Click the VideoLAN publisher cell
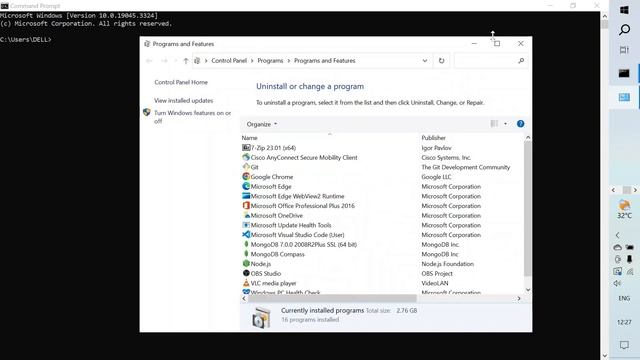 [435, 283]
